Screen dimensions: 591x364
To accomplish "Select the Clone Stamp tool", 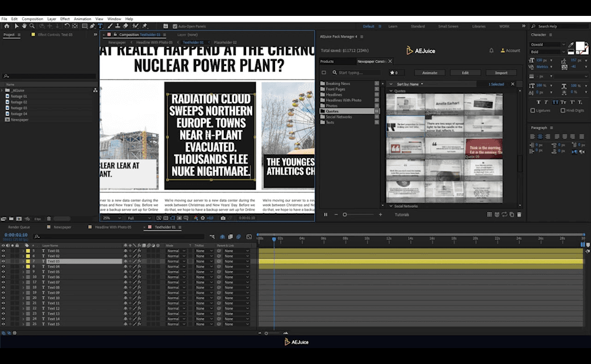I will point(118,26).
